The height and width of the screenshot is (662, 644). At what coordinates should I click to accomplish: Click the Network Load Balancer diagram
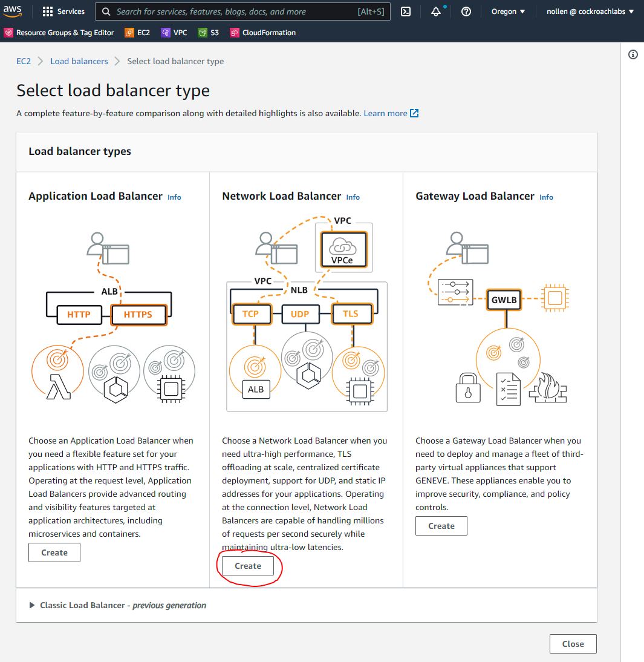coord(307,313)
